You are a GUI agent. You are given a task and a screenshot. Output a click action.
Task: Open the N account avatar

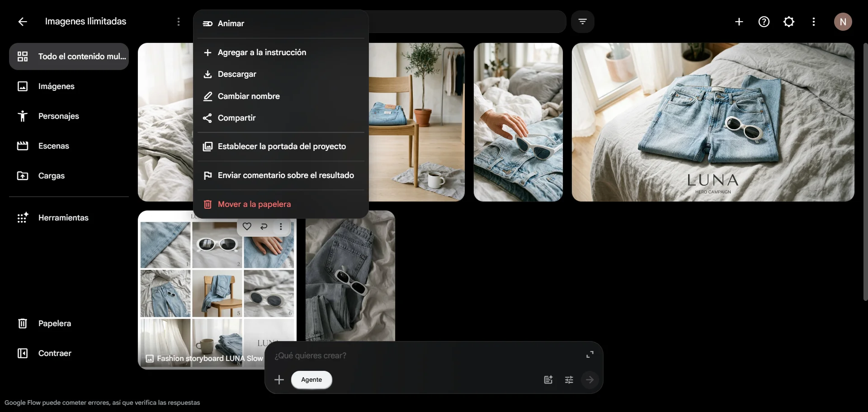tap(843, 22)
